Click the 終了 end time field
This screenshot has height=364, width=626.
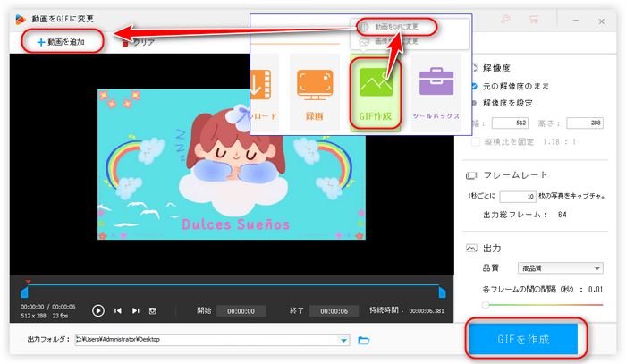point(334,311)
